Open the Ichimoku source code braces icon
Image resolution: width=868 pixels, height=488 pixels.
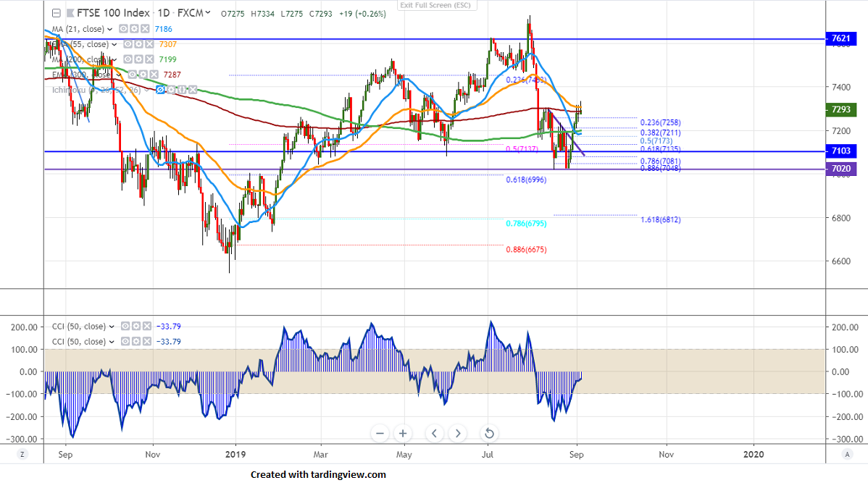182,90
